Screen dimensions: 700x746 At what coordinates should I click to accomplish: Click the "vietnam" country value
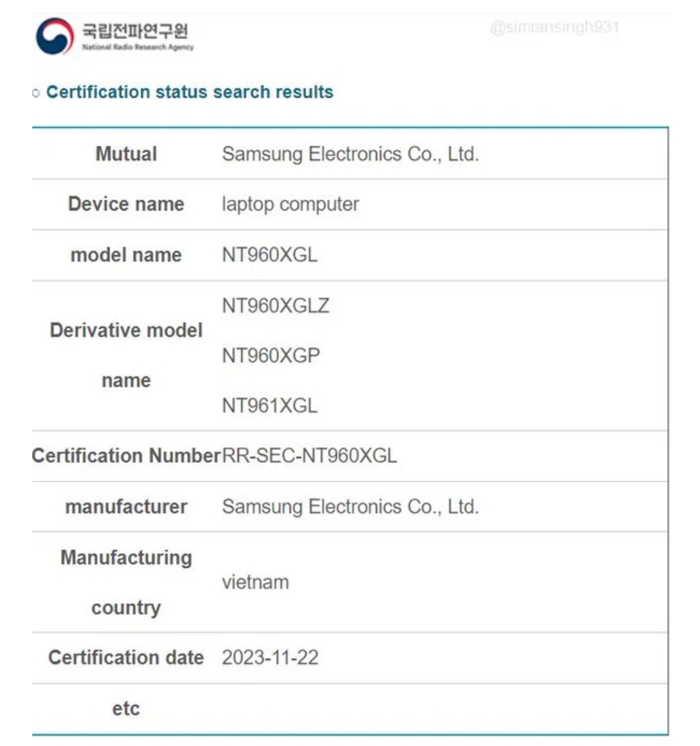pyautogui.click(x=256, y=583)
